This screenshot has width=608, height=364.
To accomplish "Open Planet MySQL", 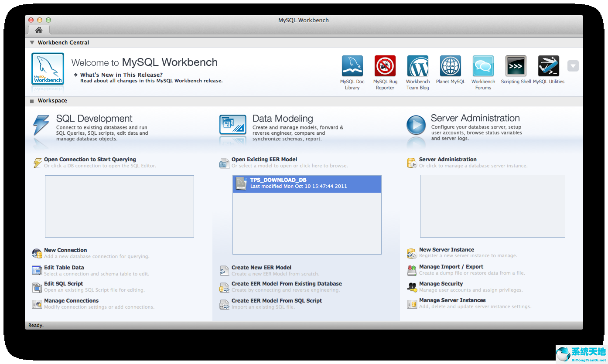I will 450,66.
